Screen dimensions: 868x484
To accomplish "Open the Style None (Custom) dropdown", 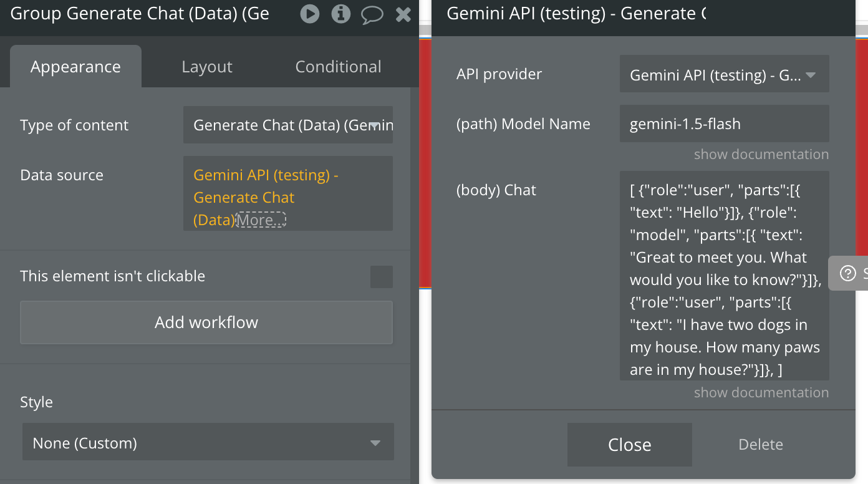I will point(208,443).
